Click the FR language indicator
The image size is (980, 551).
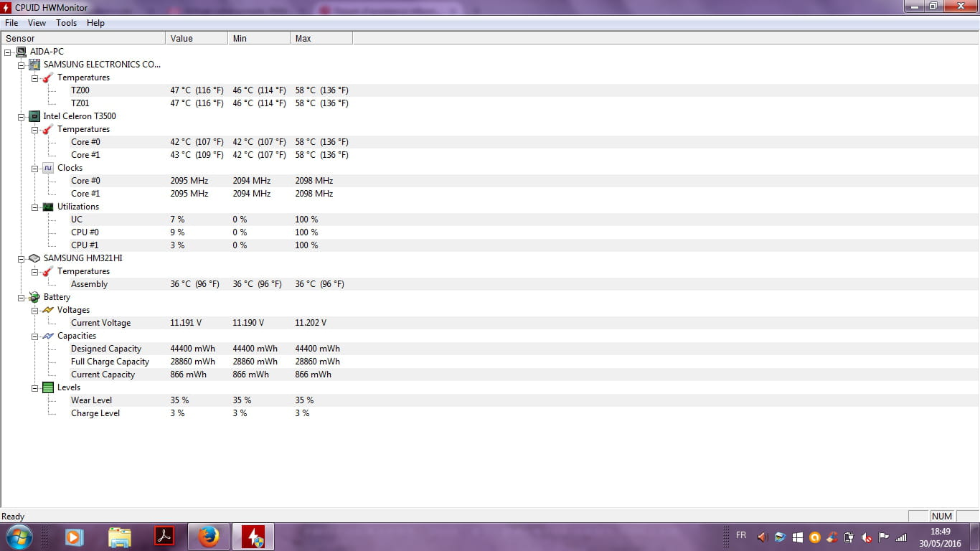741,535
